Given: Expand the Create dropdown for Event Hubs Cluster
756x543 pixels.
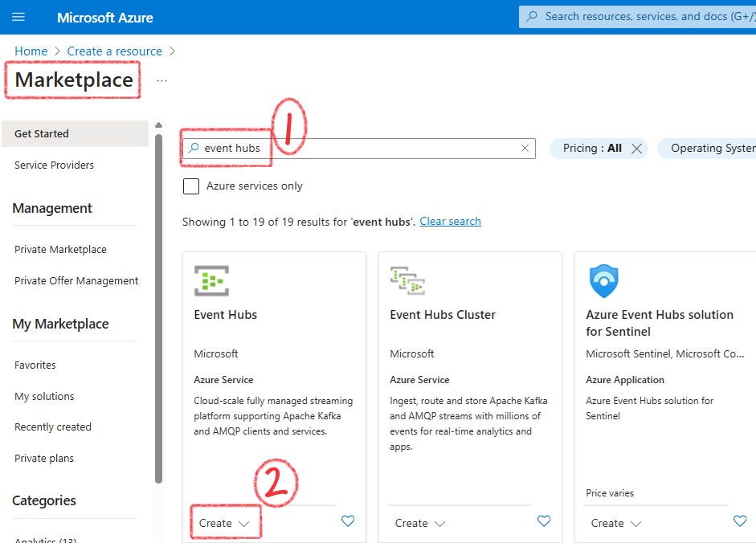Looking at the screenshot, I should 420,523.
